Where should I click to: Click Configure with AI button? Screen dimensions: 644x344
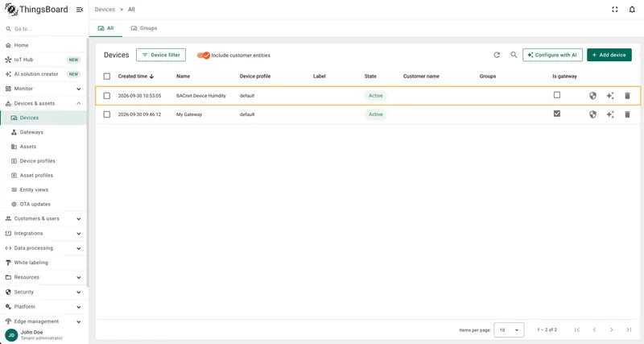coord(552,55)
